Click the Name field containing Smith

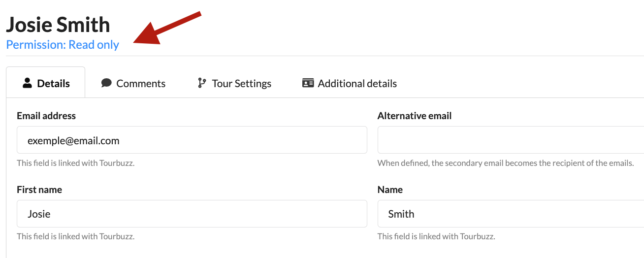pos(510,214)
